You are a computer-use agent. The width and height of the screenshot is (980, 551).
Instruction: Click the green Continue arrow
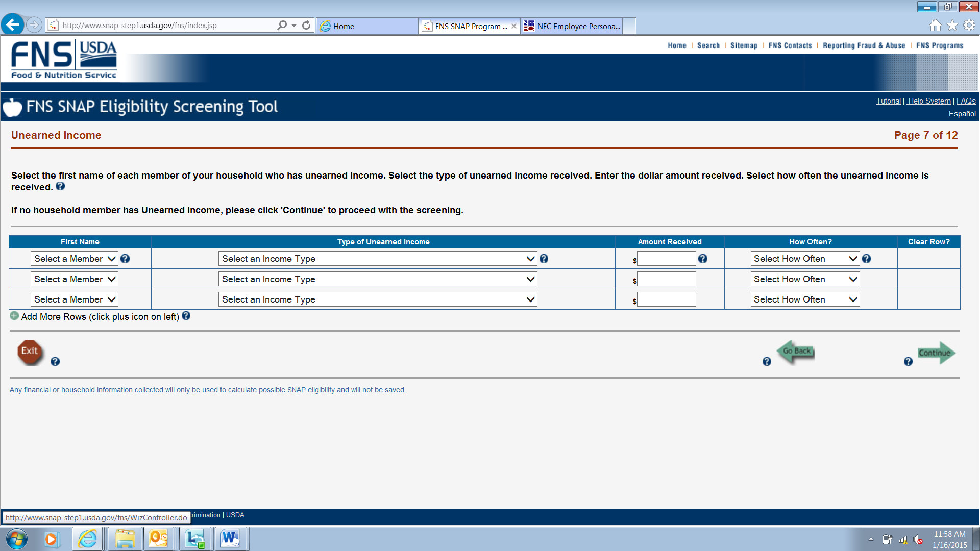coord(936,353)
